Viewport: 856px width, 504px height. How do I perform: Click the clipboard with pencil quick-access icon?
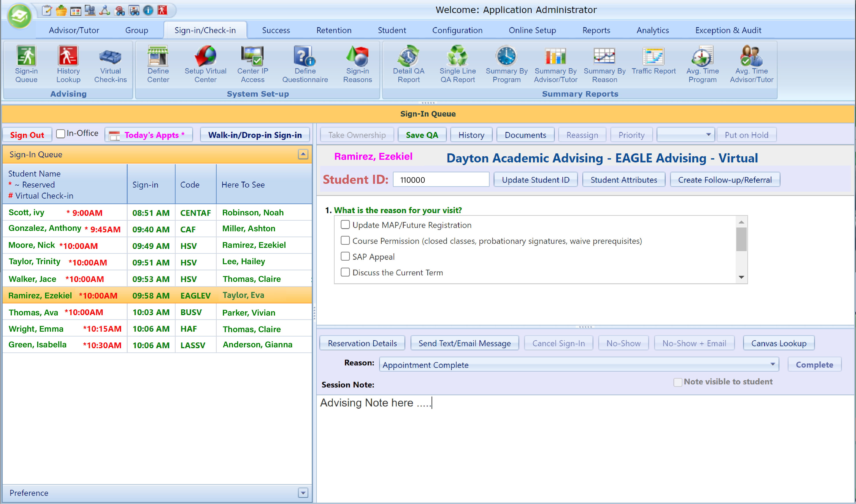click(x=47, y=11)
